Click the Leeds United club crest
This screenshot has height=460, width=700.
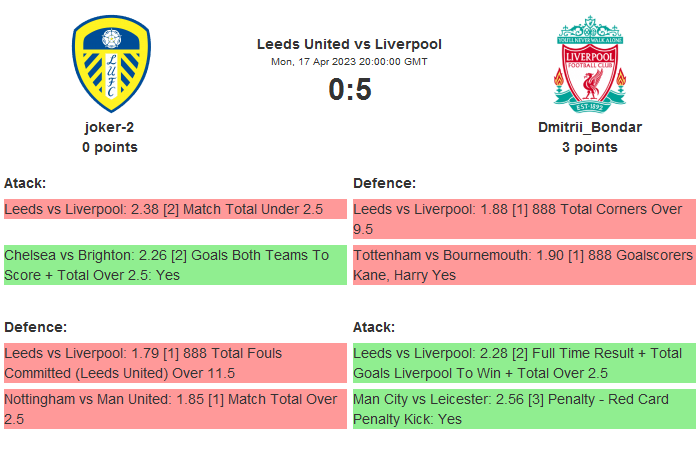click(x=110, y=63)
